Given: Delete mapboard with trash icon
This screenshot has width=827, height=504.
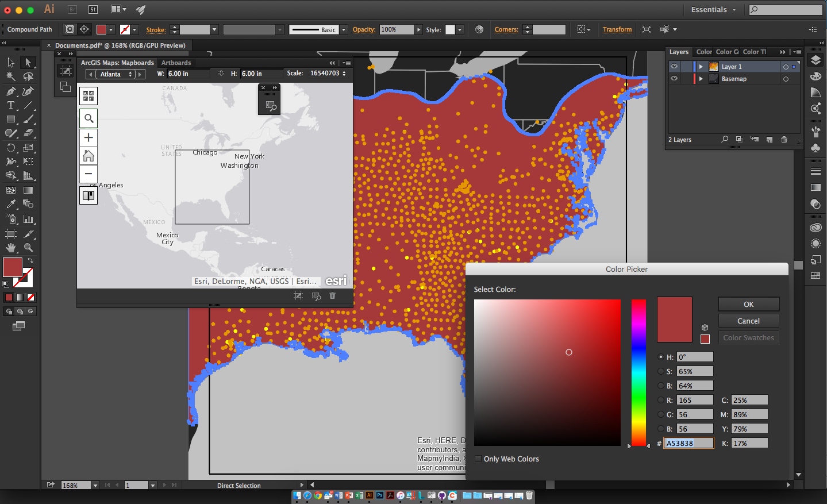Looking at the screenshot, I should tap(332, 295).
